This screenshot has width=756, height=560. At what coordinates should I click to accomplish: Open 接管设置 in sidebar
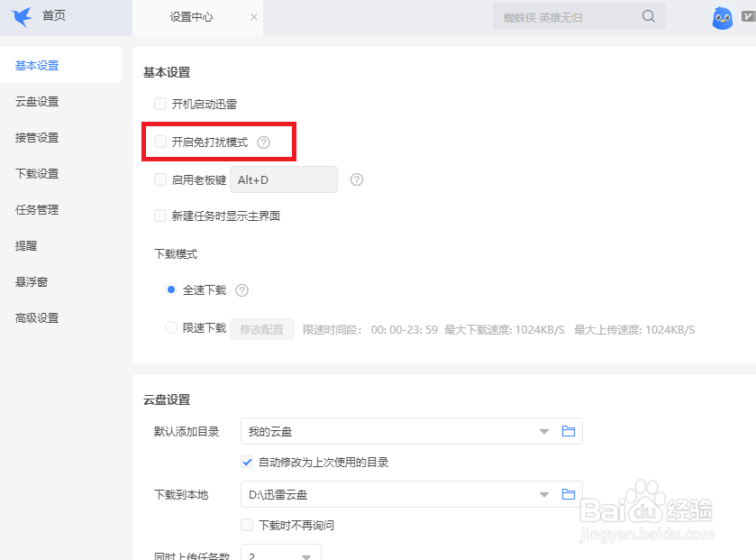coord(37,137)
